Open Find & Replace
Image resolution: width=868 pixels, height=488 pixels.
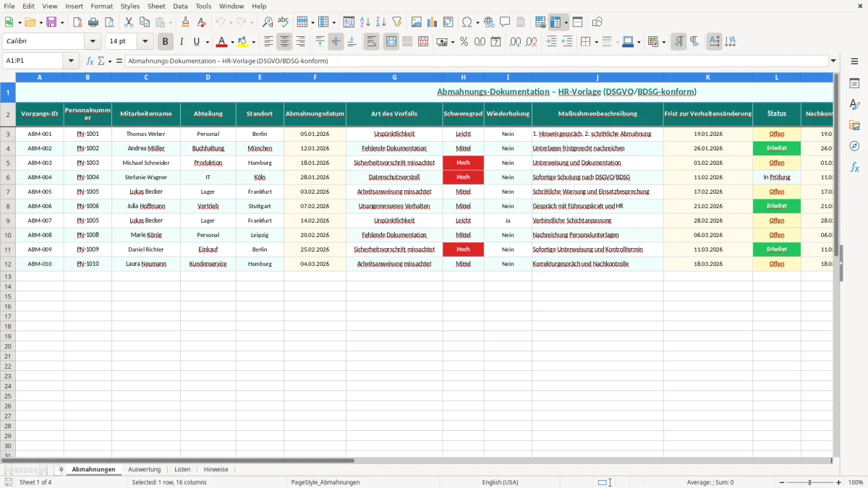coord(268,22)
